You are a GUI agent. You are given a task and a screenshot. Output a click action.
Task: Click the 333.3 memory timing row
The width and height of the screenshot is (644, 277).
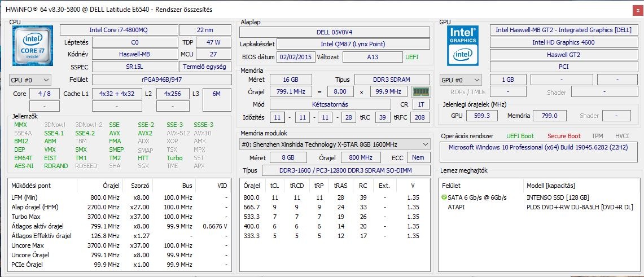335,236
